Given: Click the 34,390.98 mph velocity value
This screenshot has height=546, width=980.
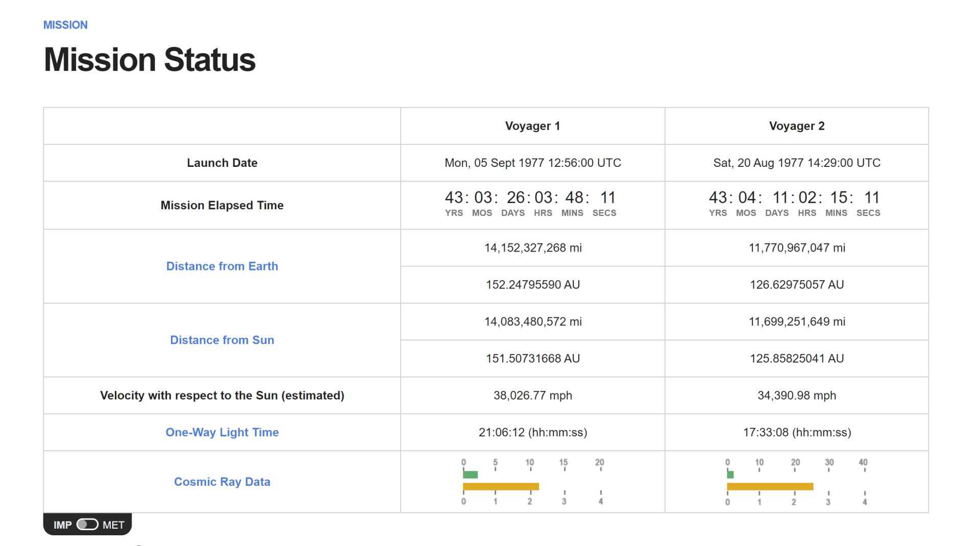Looking at the screenshot, I should 797,396.
